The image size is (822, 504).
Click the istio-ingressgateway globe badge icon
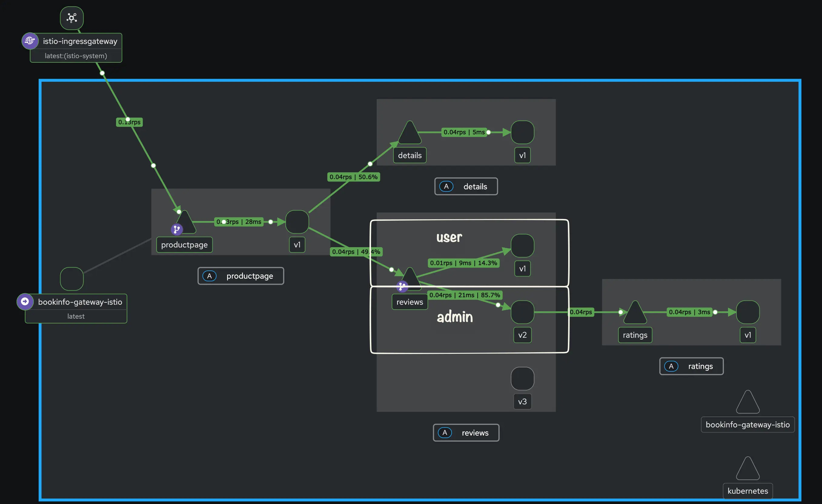30,41
